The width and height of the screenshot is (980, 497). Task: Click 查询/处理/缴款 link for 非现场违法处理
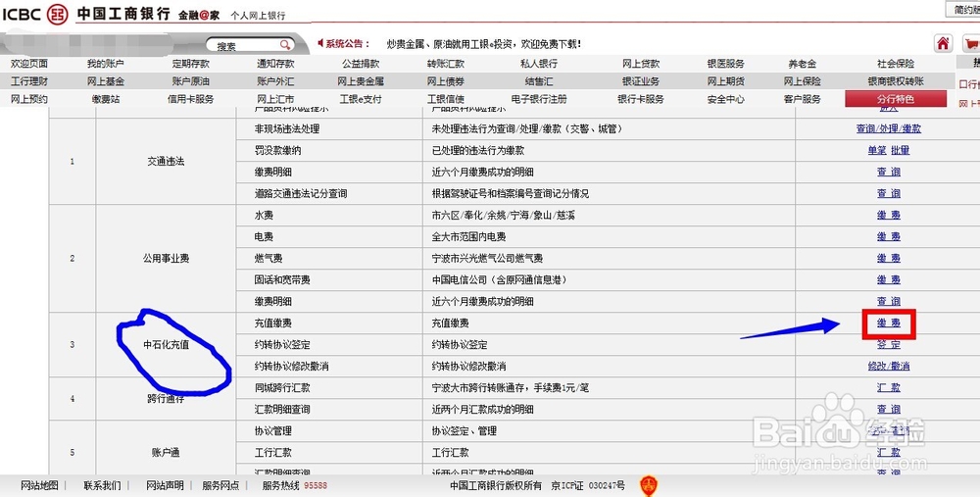[x=888, y=128]
